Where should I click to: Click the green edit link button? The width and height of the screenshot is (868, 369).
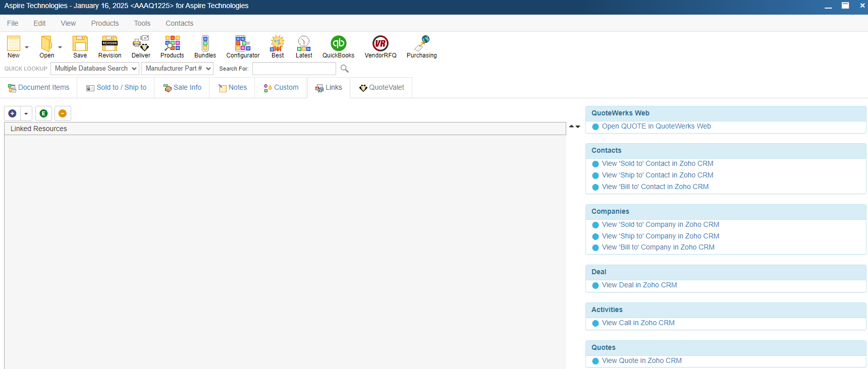(x=43, y=113)
